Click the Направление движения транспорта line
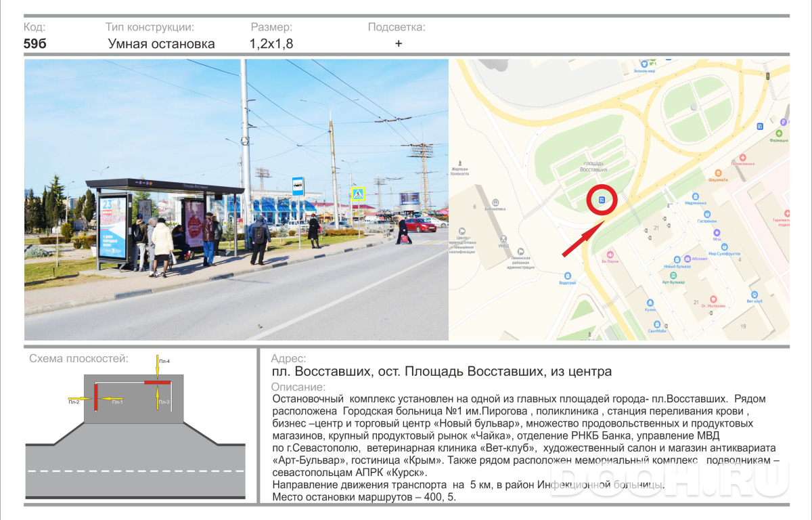 click(x=468, y=485)
